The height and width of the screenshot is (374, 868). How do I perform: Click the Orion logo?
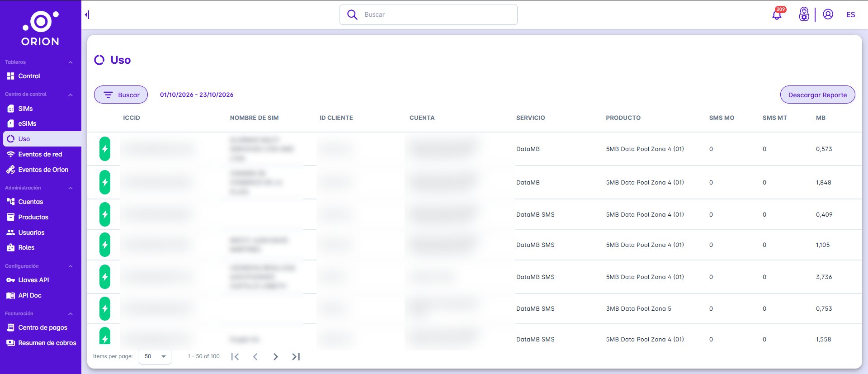click(x=40, y=28)
